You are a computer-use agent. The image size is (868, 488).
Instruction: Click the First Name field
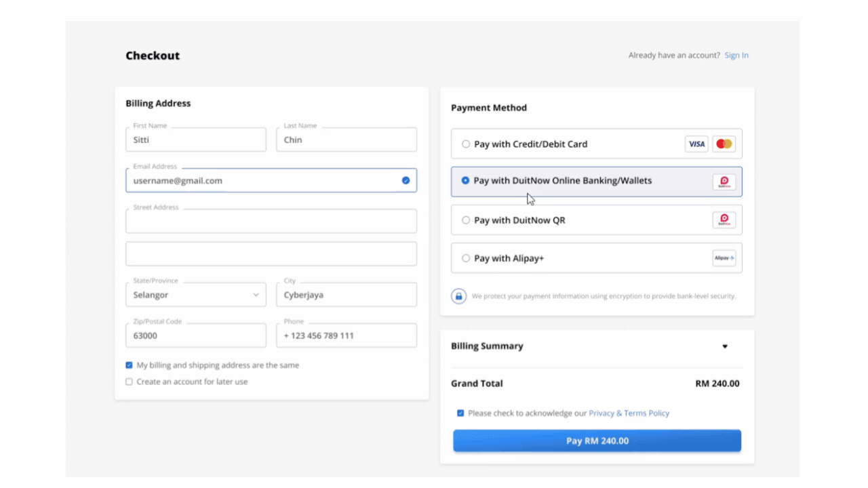[196, 140]
